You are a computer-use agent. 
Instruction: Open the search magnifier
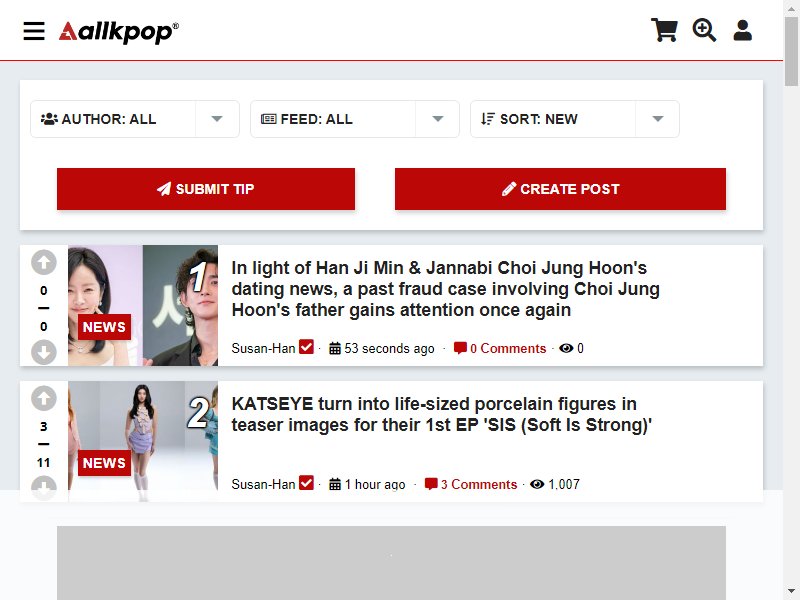[704, 30]
